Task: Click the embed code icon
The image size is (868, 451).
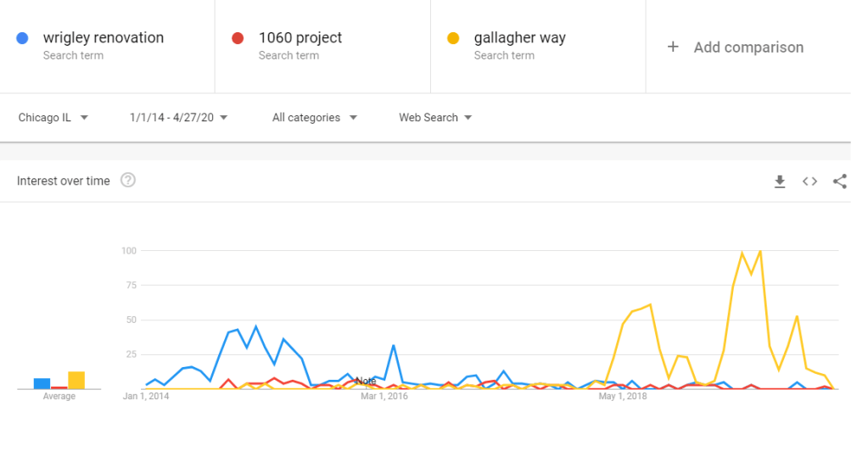Action: [810, 181]
